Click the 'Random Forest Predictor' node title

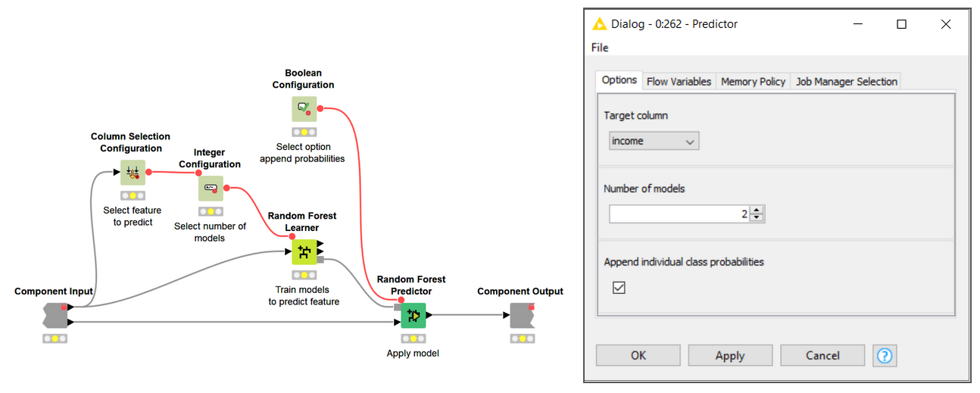point(411,285)
